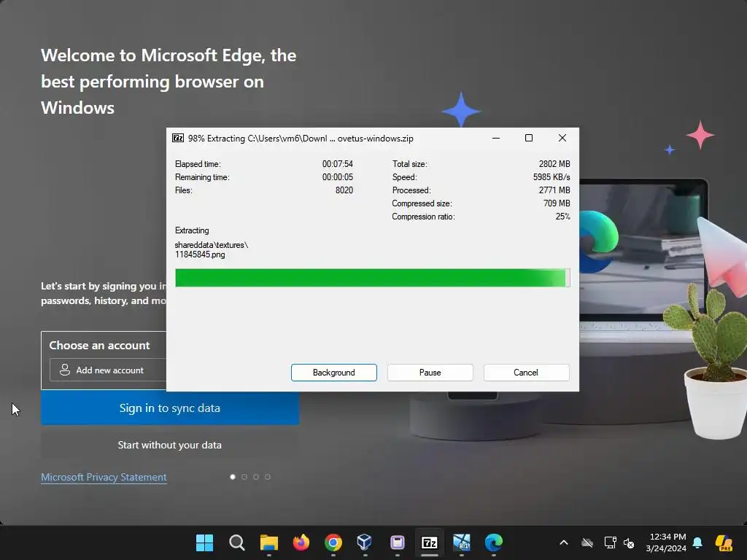Image resolution: width=747 pixels, height=560 pixels.
Task: Open File Explorer from taskbar
Action: (x=269, y=542)
